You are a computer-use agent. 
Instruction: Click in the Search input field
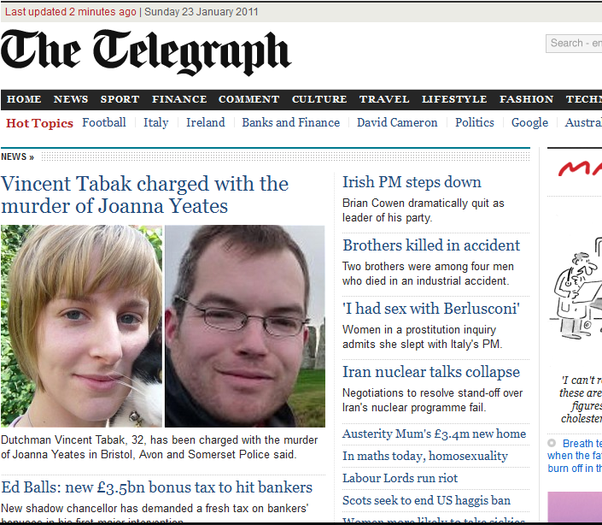coord(574,43)
